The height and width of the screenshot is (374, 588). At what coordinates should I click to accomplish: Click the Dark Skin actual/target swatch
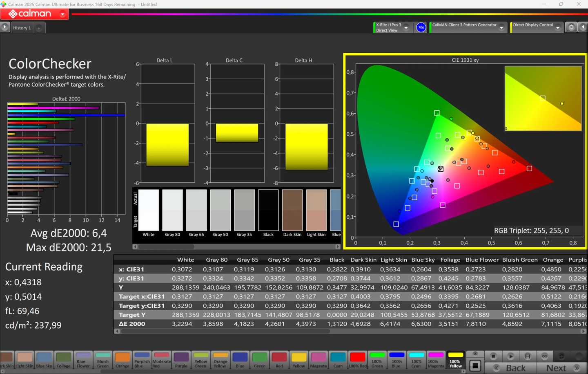pyautogui.click(x=292, y=210)
